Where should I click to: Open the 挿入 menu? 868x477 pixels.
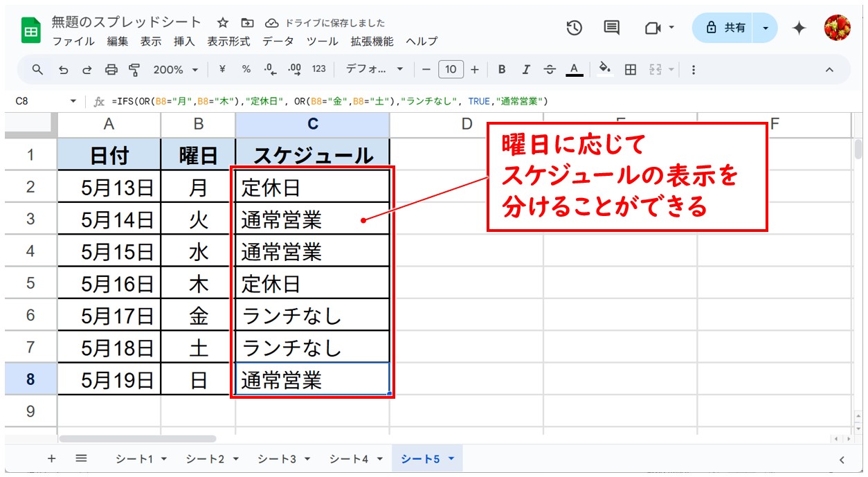click(184, 42)
